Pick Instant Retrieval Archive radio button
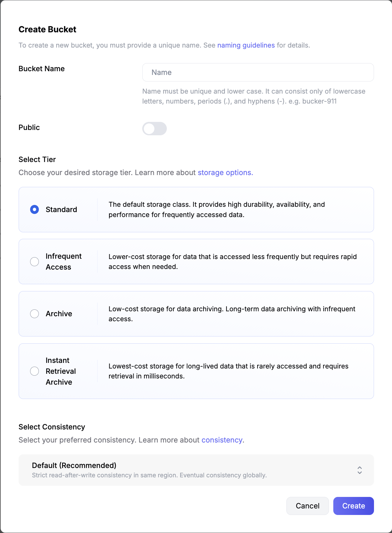 [x=34, y=371]
